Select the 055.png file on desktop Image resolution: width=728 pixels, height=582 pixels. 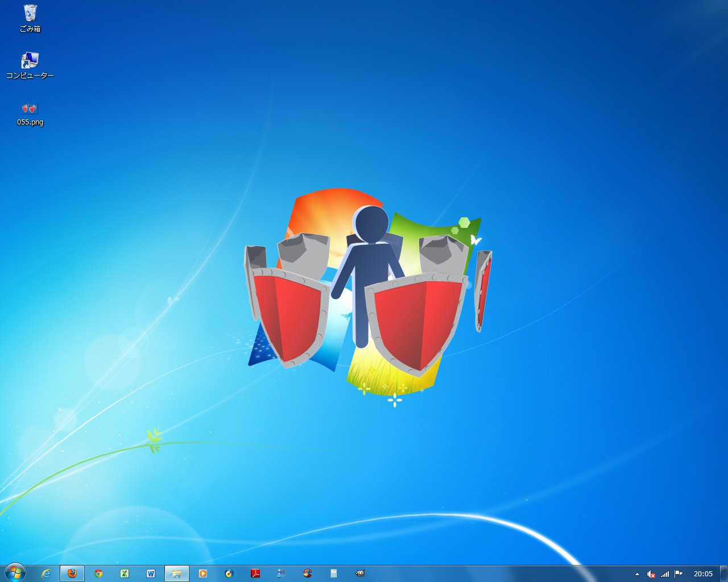pyautogui.click(x=30, y=113)
